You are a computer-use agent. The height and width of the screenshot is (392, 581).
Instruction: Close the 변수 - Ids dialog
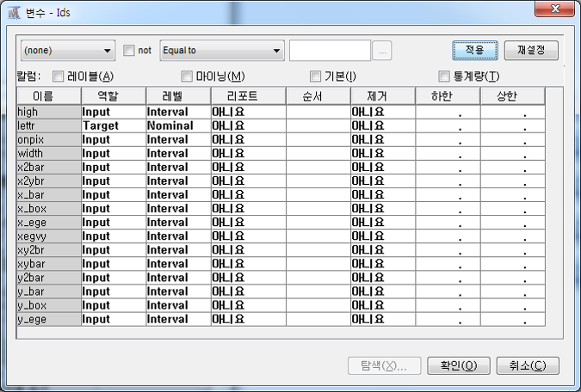pyautogui.click(x=554, y=9)
